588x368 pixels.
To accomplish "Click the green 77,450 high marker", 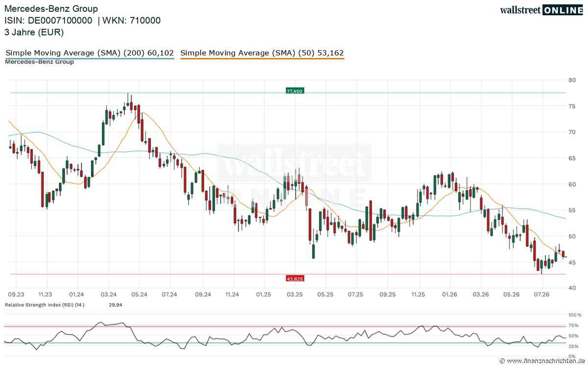I will coord(294,91).
